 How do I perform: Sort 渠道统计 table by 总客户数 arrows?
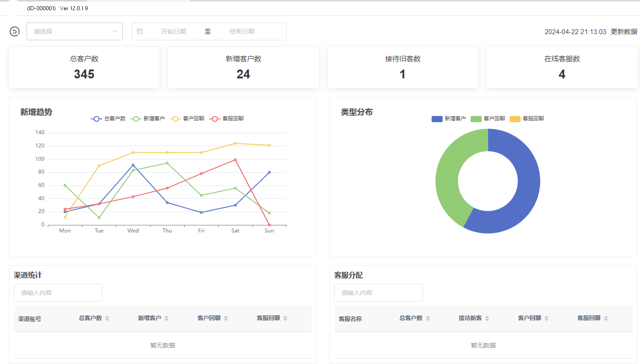pyautogui.click(x=107, y=318)
